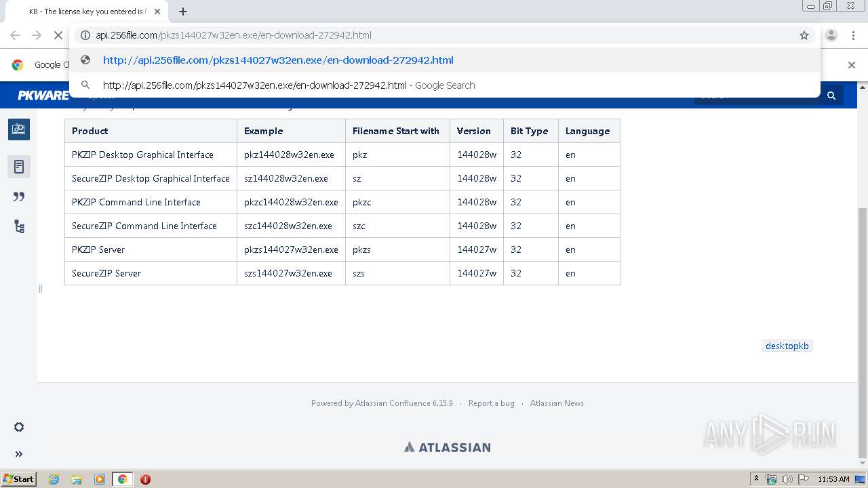Click the sz144028w32en.exe example cell
868x488 pixels.
click(x=291, y=178)
